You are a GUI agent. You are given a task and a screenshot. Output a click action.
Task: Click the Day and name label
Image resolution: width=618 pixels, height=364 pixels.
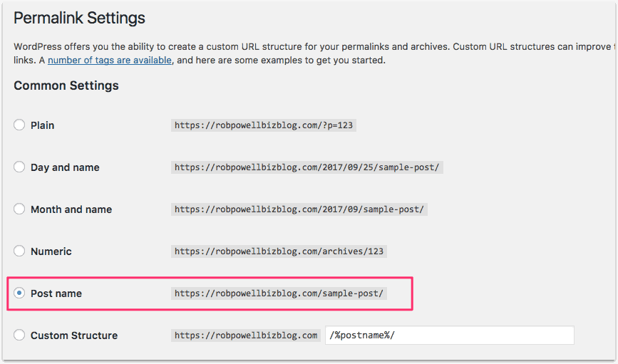coord(65,167)
